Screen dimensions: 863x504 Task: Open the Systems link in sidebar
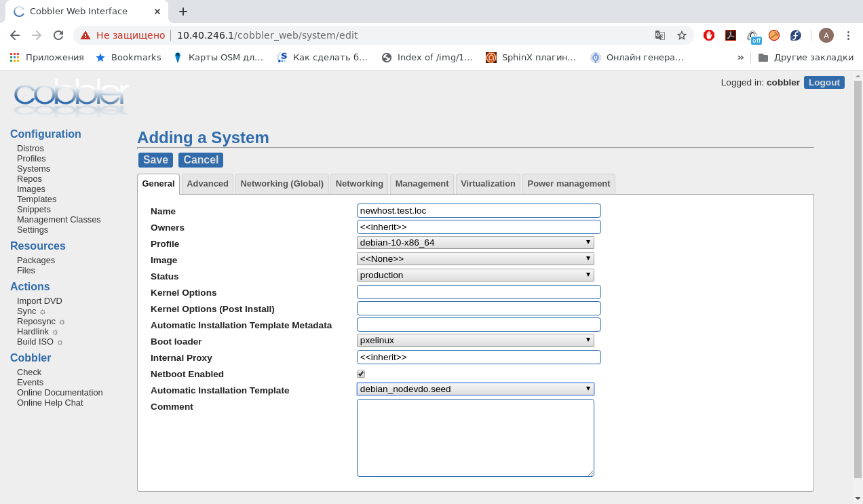click(x=33, y=169)
